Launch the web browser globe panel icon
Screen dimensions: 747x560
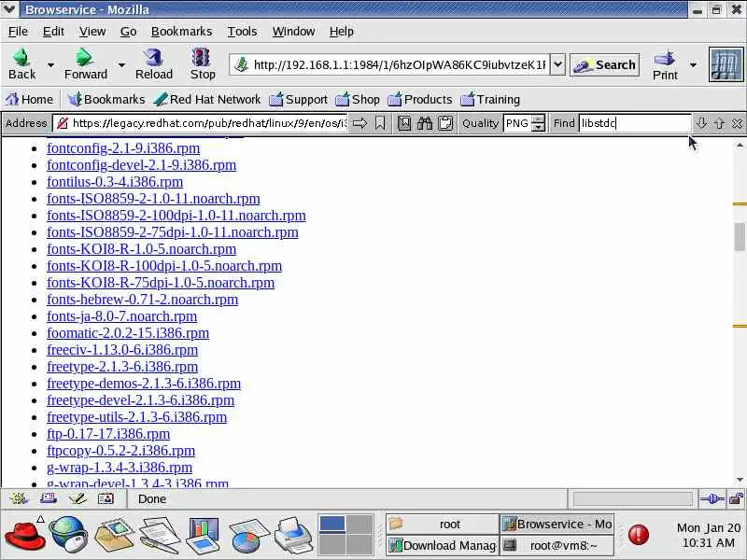[x=68, y=534]
